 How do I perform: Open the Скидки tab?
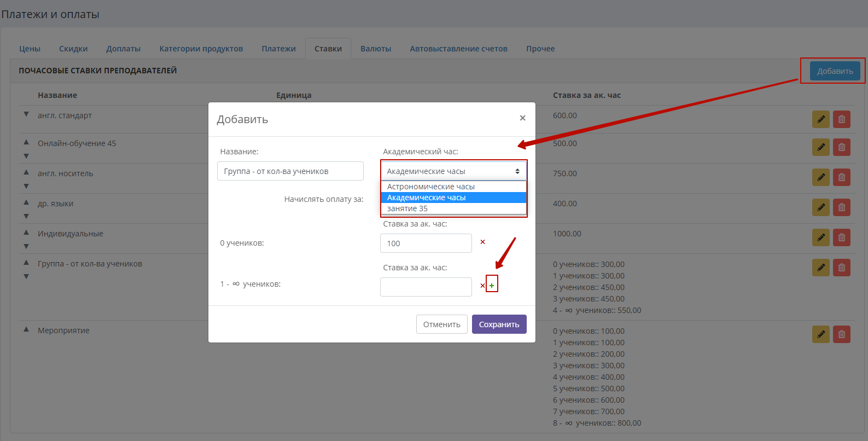pos(73,49)
